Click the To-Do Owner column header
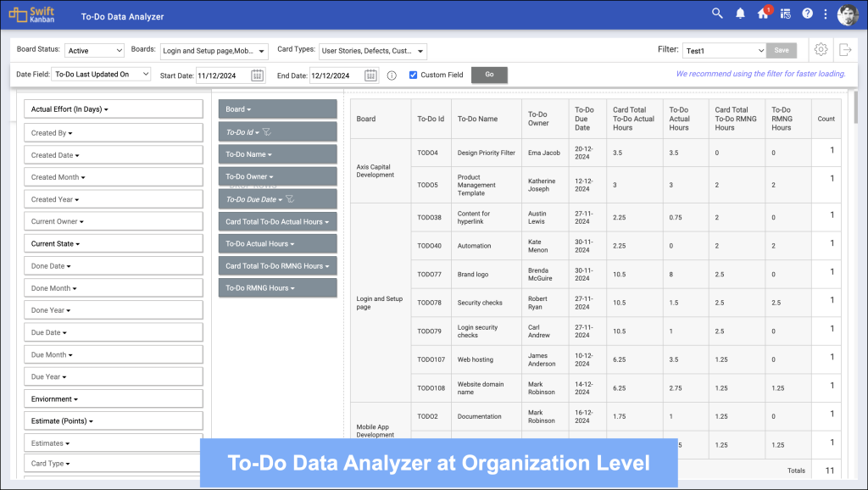Screen dimensions: 868x490 pyautogui.click(x=545, y=119)
